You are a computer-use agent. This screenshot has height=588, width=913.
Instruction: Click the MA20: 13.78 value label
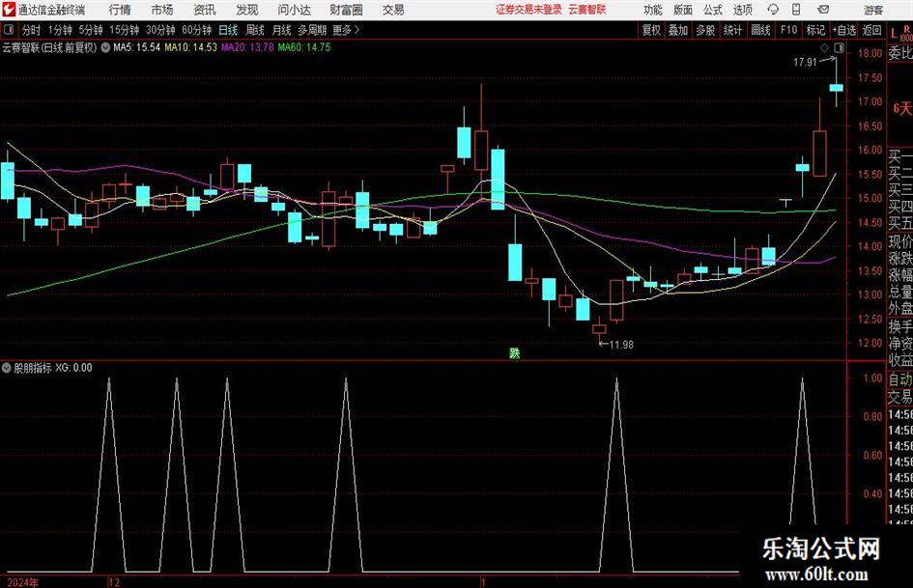(x=247, y=47)
